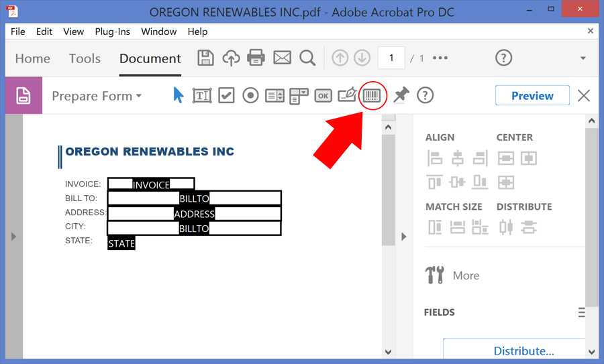
Task: Click Center Horizontally icon under Center
Action: pos(529,158)
